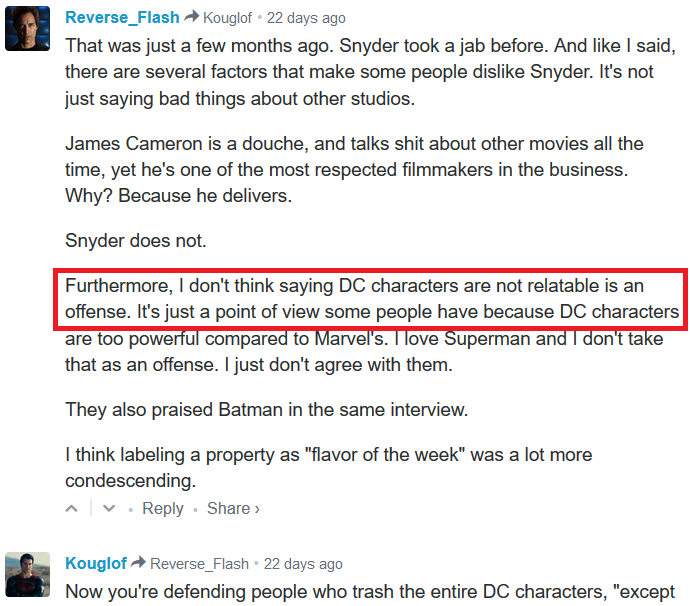This screenshot has width=690, height=606.
Task: Click the 'James Cameron is a douche' paragraph
Action: pos(354,170)
